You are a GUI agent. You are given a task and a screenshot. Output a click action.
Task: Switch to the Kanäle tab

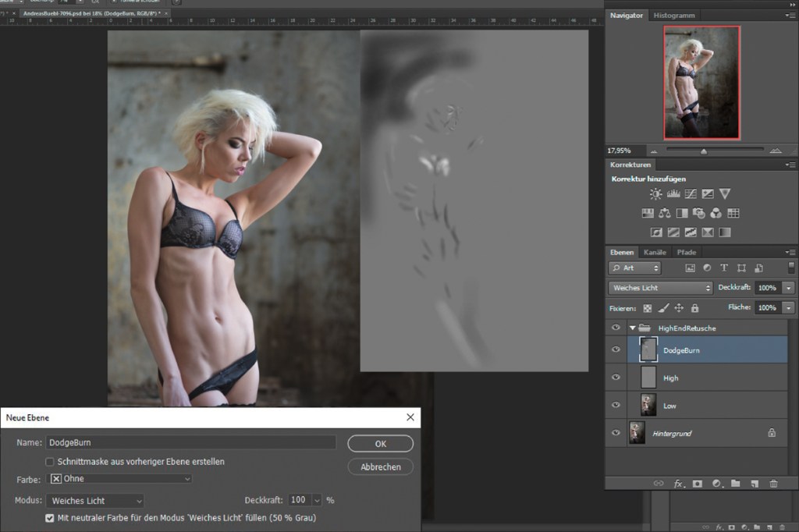655,252
